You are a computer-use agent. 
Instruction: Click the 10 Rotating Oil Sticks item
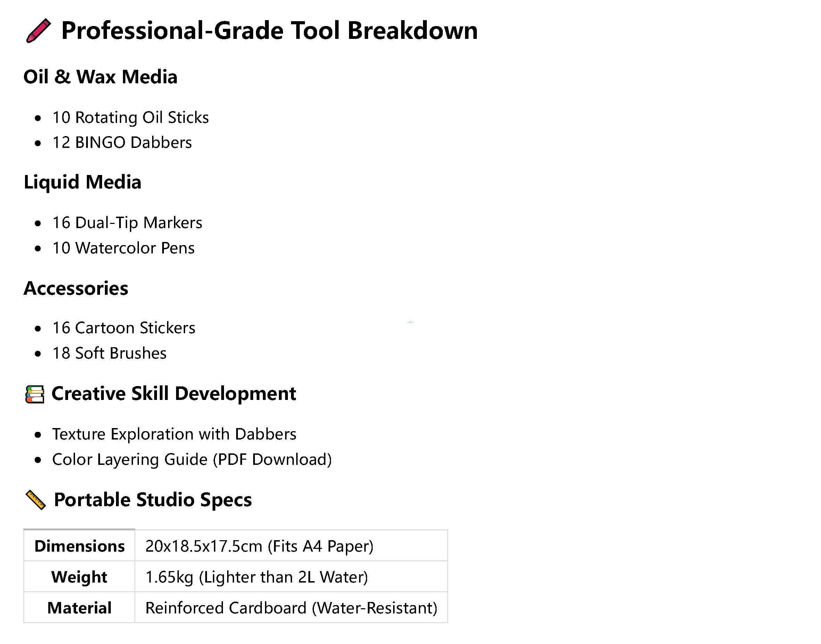(x=130, y=118)
